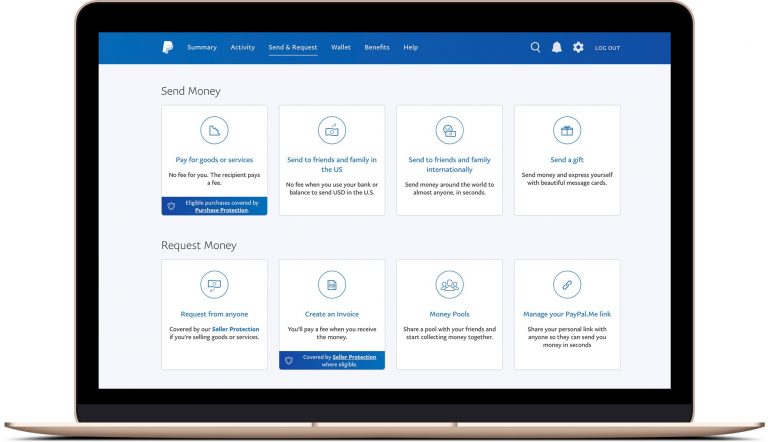Choose Send to friends and family in the US
Screen dimensions: 768x442
click(x=332, y=165)
